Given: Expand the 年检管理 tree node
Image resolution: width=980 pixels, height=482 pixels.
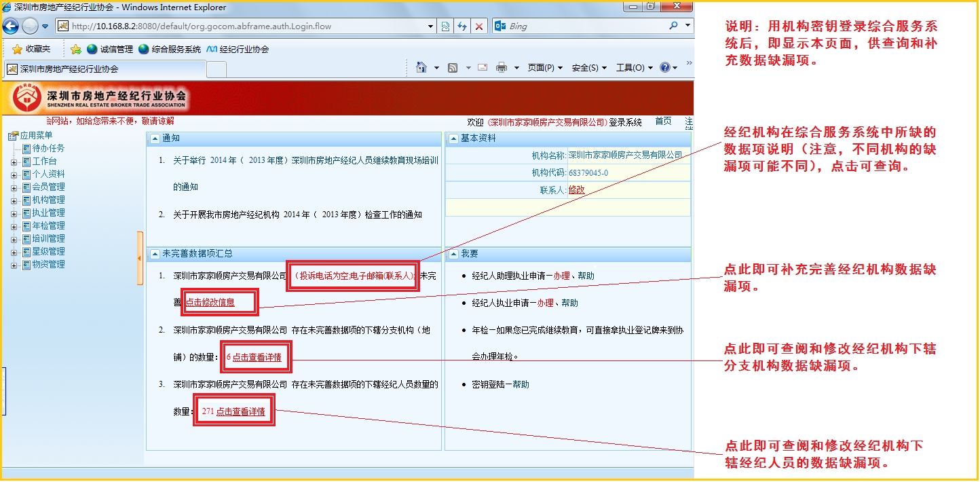Looking at the screenshot, I should 14,226.
